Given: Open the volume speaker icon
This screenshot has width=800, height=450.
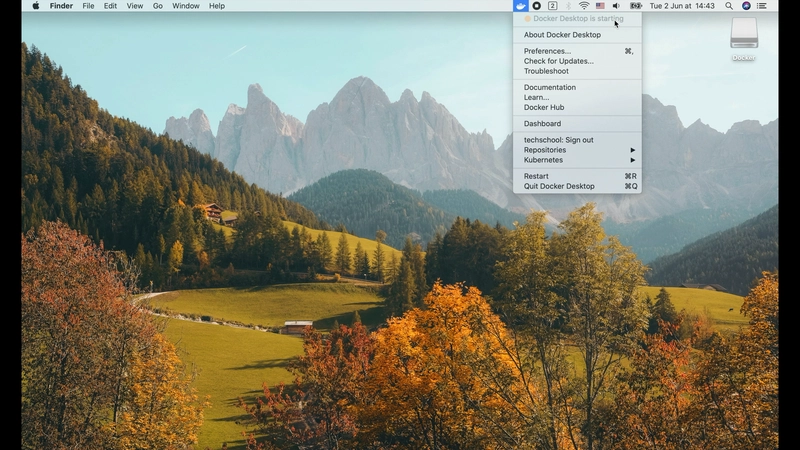Looking at the screenshot, I should tap(616, 6).
